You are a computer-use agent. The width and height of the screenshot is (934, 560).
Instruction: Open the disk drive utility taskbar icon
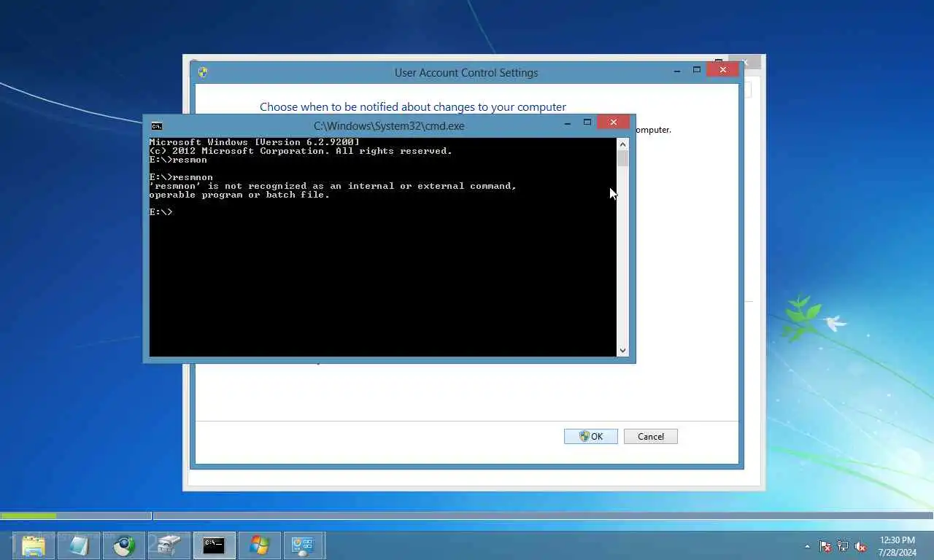pyautogui.click(x=169, y=545)
